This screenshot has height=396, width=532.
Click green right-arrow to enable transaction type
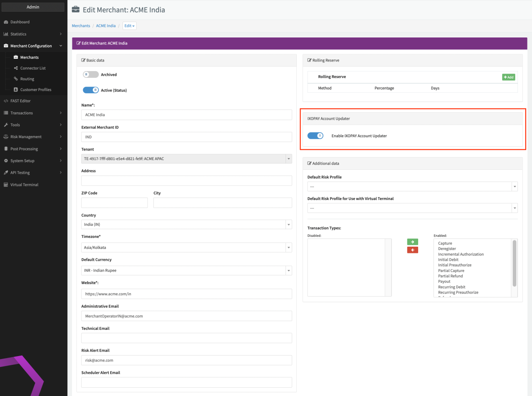(413, 242)
